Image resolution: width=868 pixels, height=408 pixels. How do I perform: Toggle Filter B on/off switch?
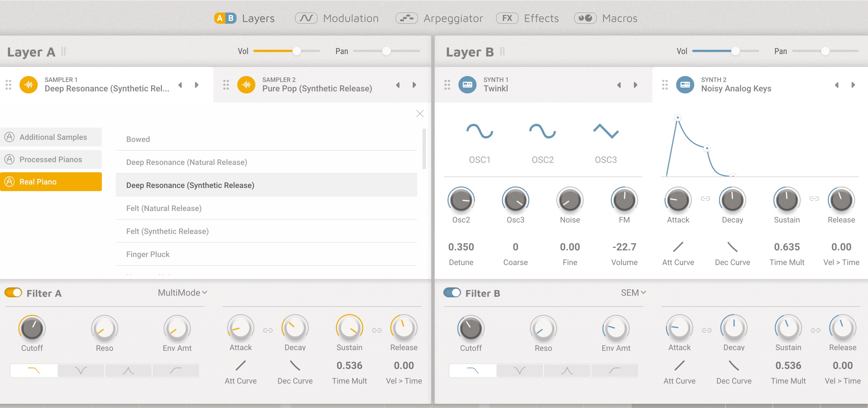452,293
